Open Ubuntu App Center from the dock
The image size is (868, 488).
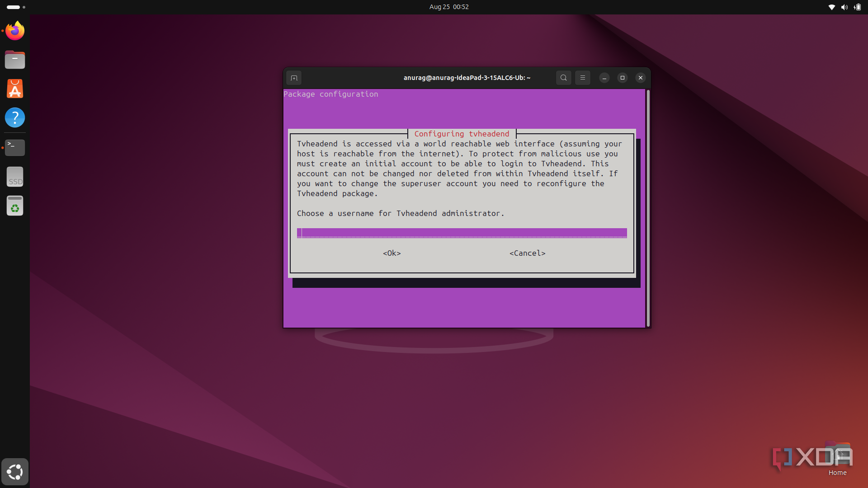point(15,89)
